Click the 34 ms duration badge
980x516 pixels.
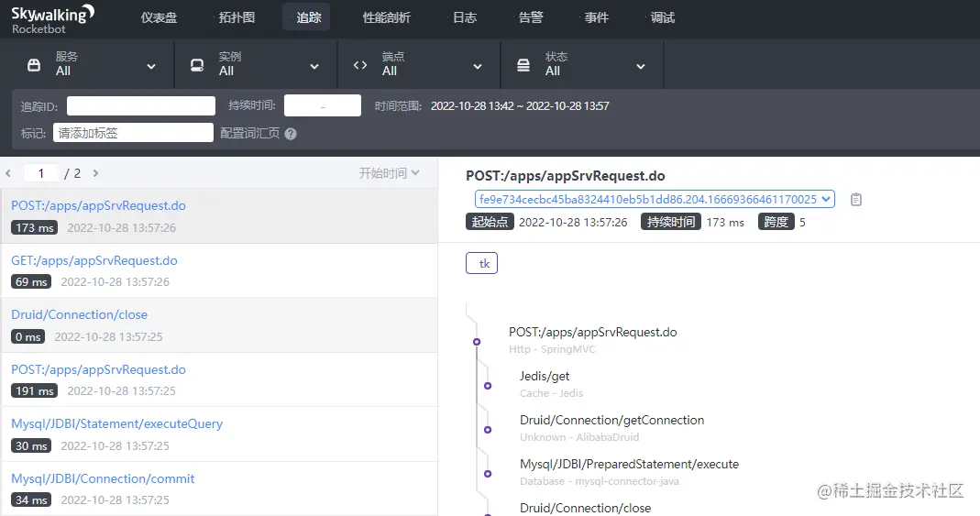[x=30, y=500]
